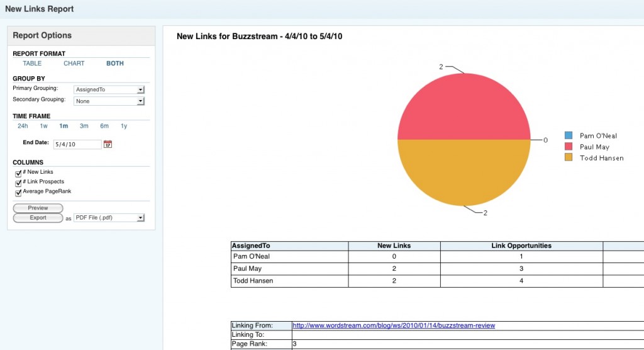Toggle the # Link Prospects checkbox
The image size is (644, 350).
(x=18, y=183)
